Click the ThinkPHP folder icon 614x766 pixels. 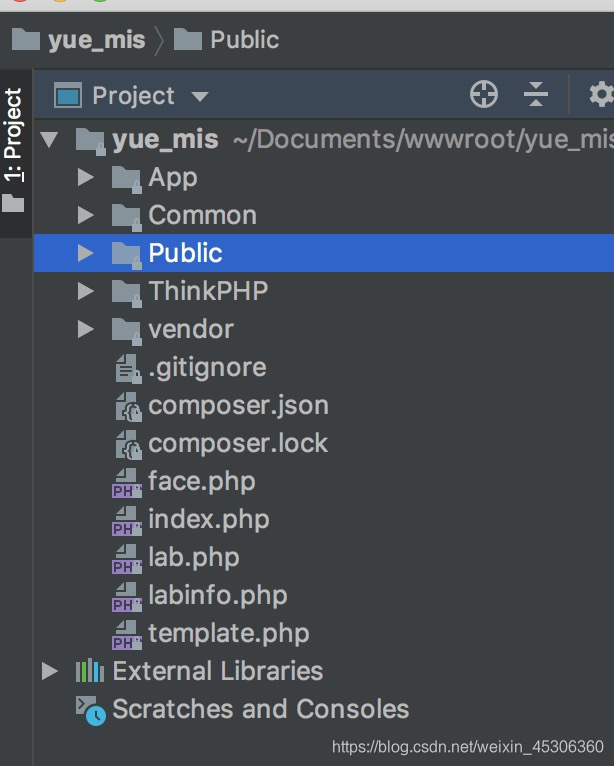[127, 294]
